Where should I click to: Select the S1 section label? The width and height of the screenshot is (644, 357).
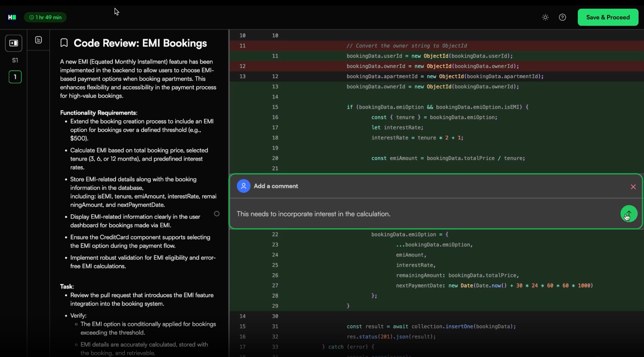point(15,60)
